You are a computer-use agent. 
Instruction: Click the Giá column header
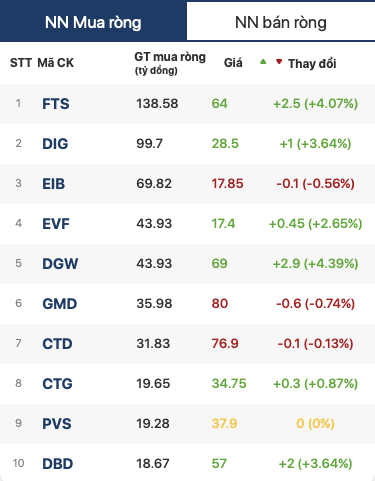pos(233,63)
